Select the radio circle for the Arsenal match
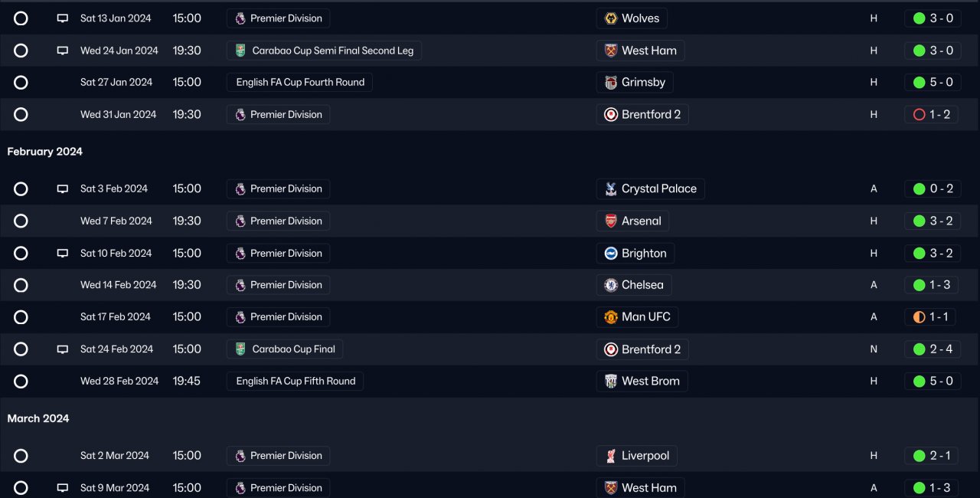 pos(21,221)
